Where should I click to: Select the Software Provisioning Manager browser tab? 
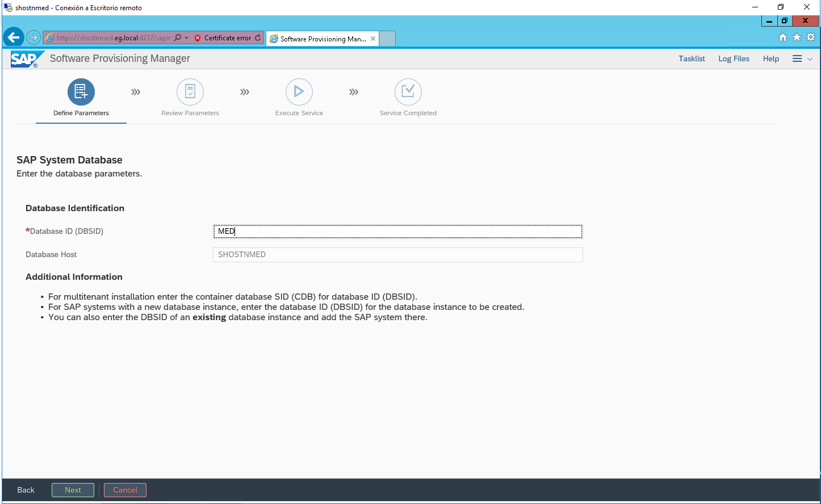click(322, 39)
